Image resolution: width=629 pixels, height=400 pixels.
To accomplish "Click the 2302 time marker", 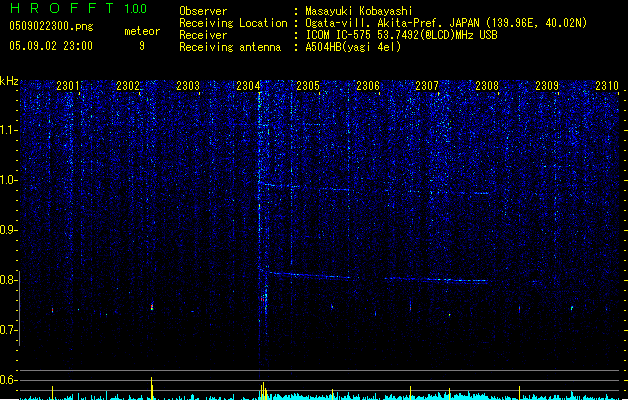I will (128, 86).
